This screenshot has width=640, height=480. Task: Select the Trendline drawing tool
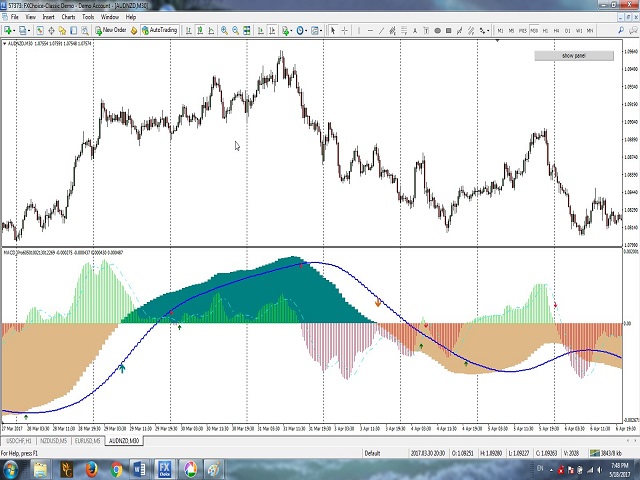[381, 31]
